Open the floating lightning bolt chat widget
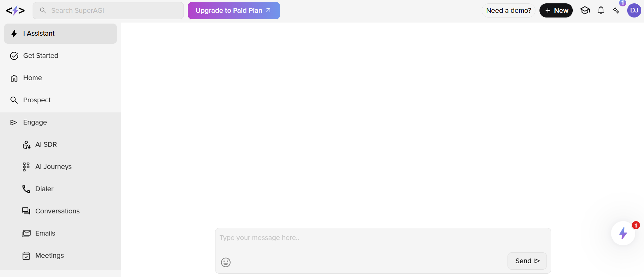644x277 pixels. coord(623,233)
